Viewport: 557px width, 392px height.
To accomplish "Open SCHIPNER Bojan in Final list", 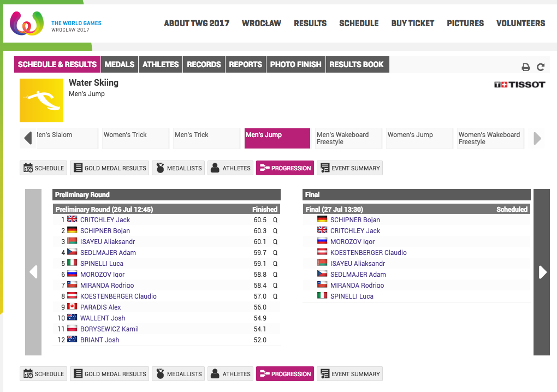I will coord(355,220).
